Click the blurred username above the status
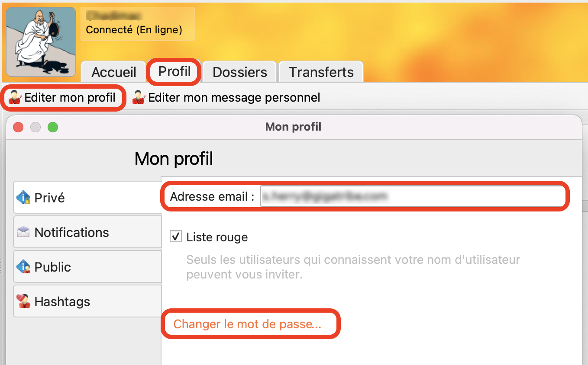Screen dimensions: 588x365 [113, 16]
